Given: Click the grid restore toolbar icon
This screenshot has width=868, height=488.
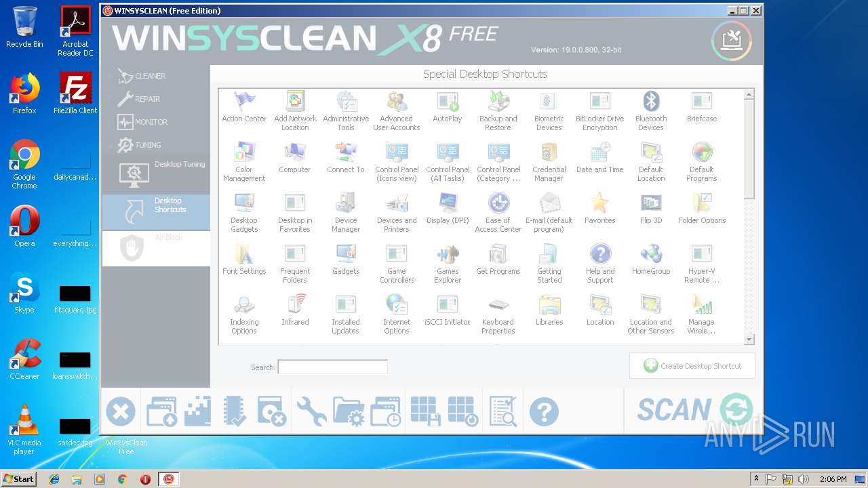Looking at the screenshot, I should pos(464,411).
